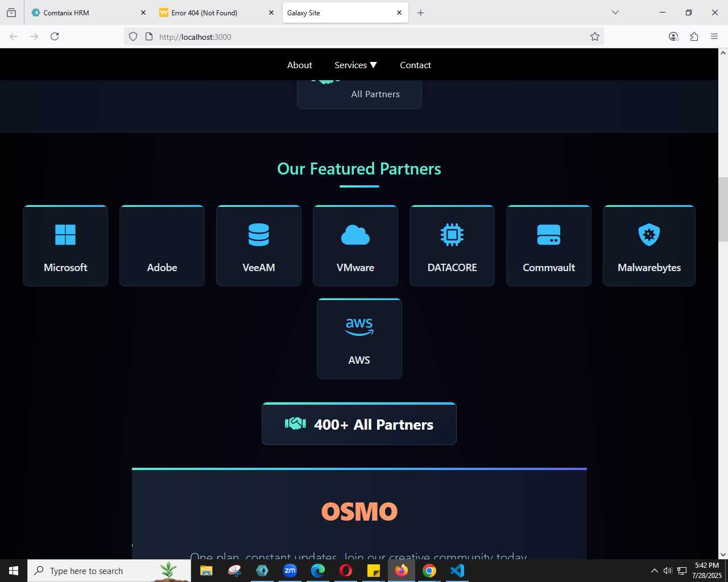Open File Explorer from the taskbar
Screen dimensions: 728x582
(x=206, y=571)
